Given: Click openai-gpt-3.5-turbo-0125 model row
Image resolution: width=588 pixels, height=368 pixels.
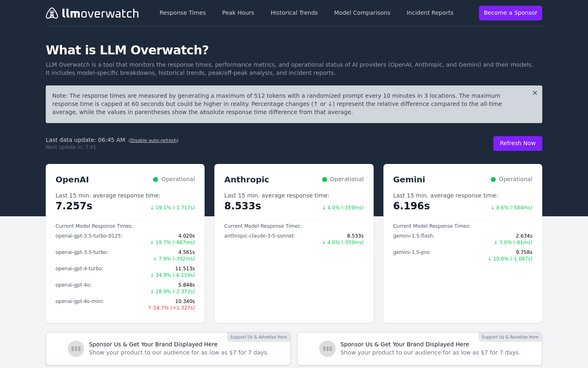Looking at the screenshot, I should [x=125, y=239].
